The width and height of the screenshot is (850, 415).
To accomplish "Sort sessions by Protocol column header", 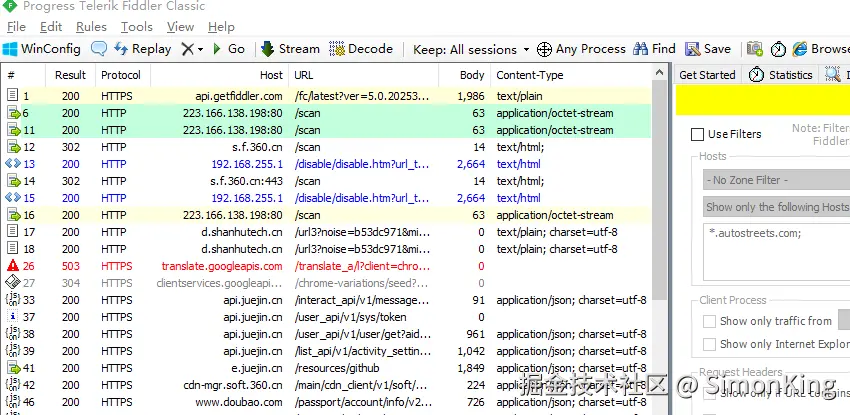I will (x=123, y=75).
